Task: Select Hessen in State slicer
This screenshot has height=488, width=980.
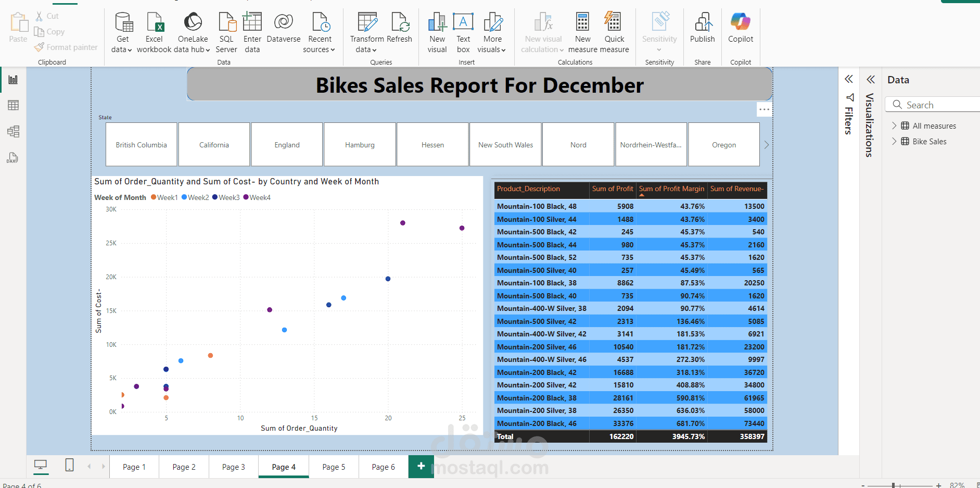Action: tap(432, 145)
